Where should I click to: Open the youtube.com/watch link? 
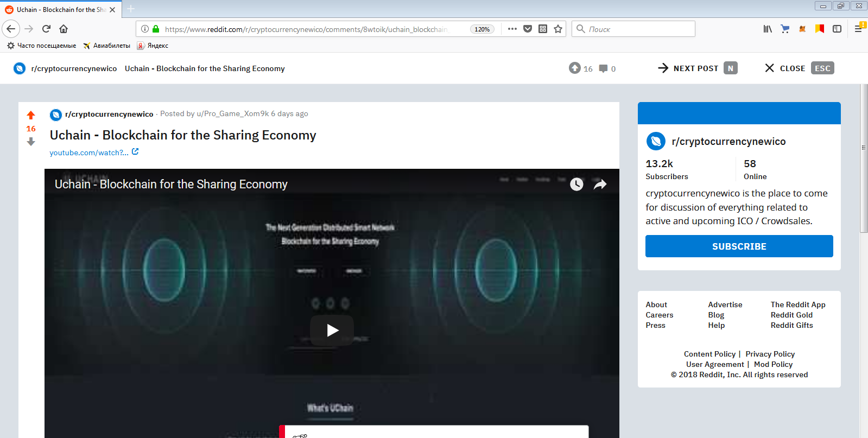pos(89,153)
